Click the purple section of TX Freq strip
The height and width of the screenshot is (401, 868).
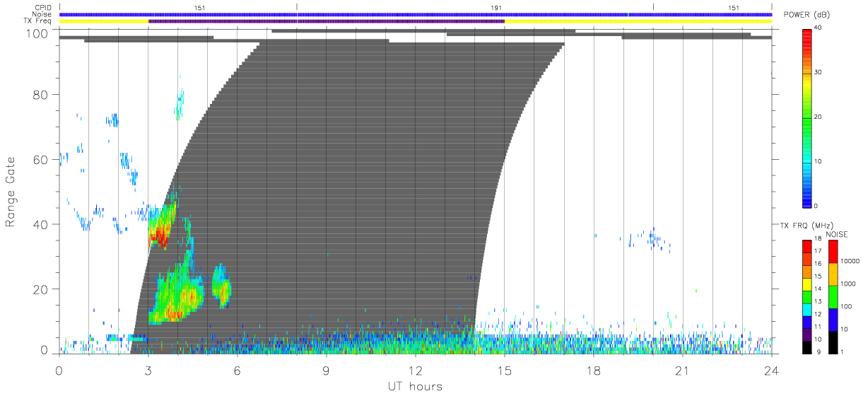[327, 21]
